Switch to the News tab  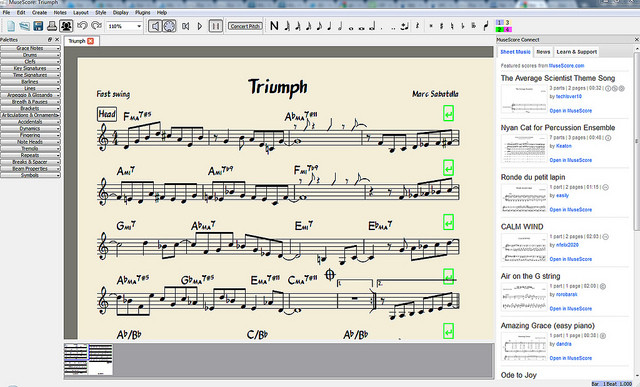click(543, 52)
